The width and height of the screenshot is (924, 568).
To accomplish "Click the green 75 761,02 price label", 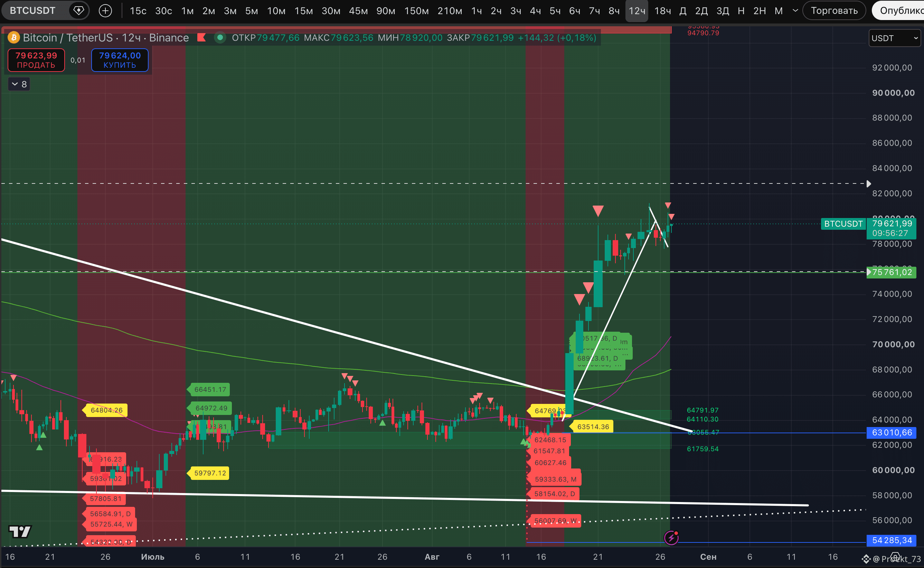I will tap(891, 272).
